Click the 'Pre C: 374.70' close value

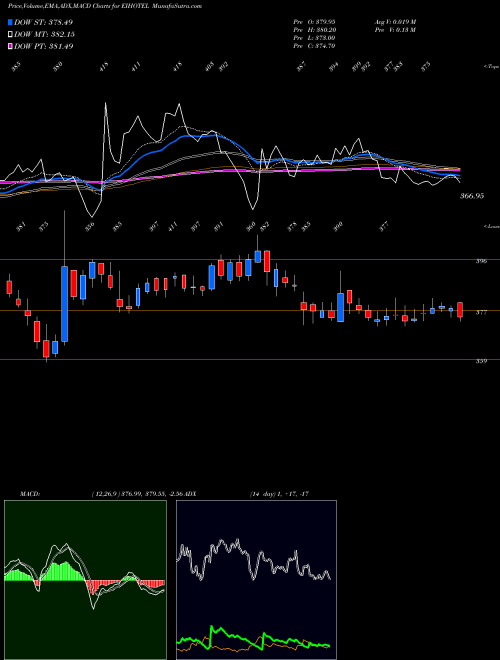point(314,46)
